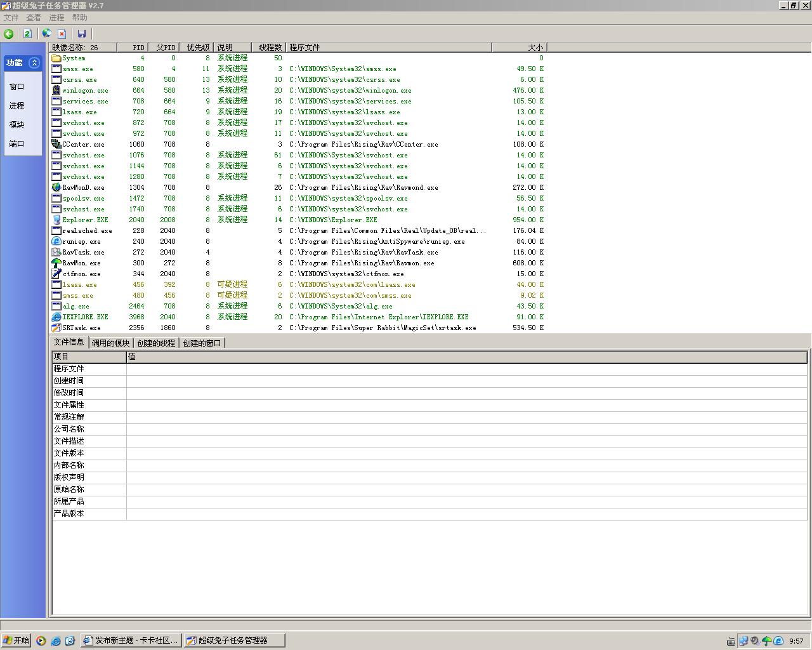Select 模块 in the sidebar

click(17, 125)
